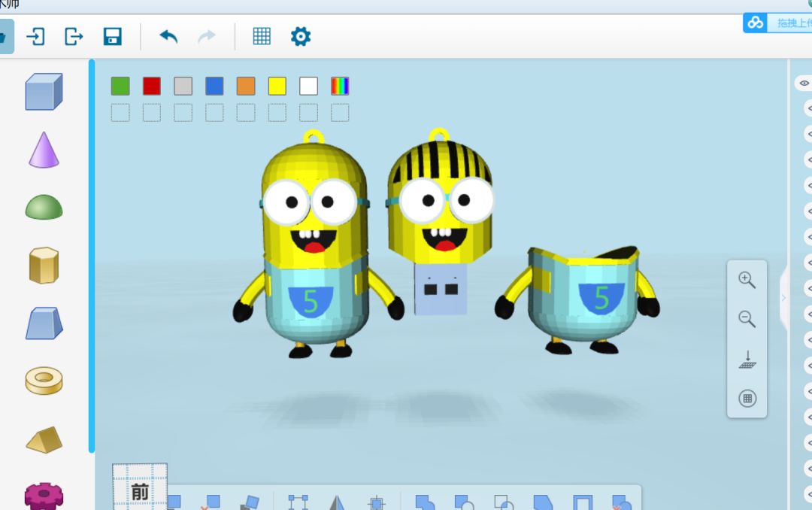Image resolution: width=812 pixels, height=510 pixels.
Task: Toggle the top eye visibility icon
Action: click(804, 83)
